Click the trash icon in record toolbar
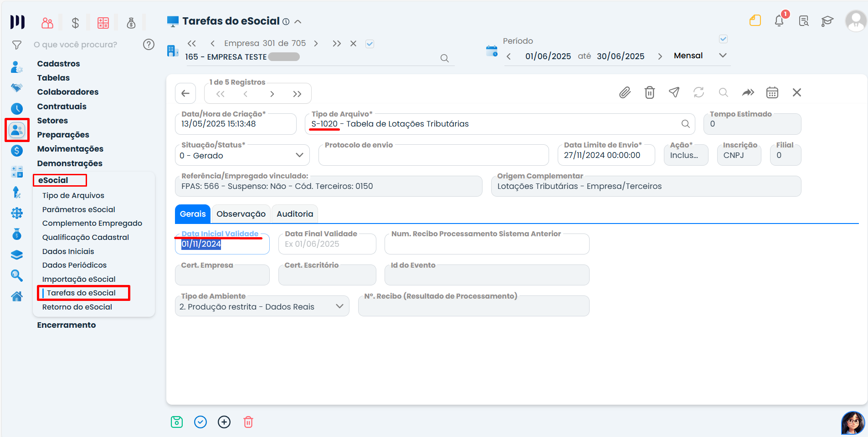The image size is (868, 437). tap(650, 92)
